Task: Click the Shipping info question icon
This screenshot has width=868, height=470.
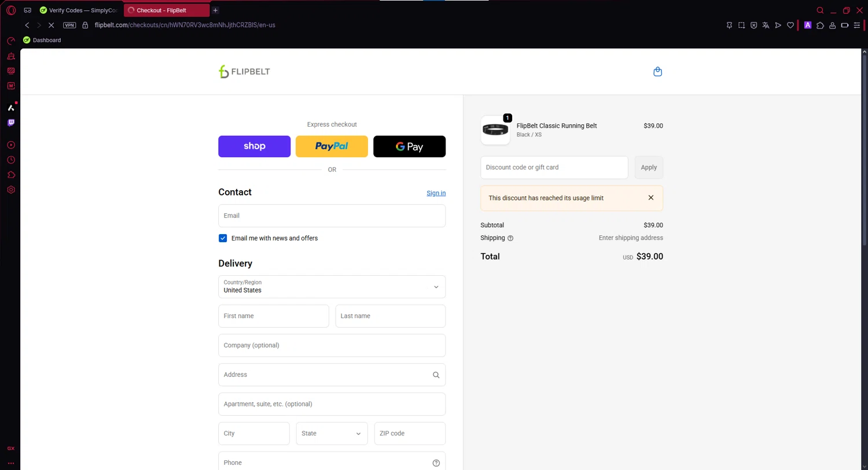Action: [x=510, y=238]
